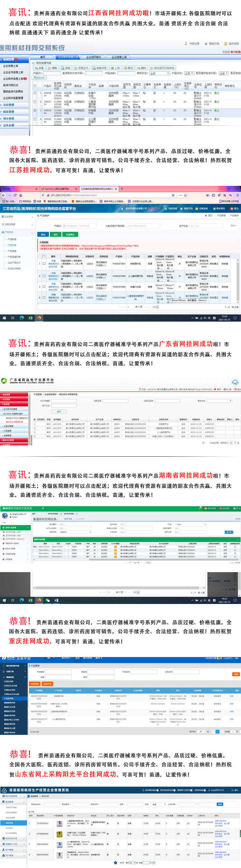Open Edge icon in Jiangsu screenshot taskbar
The width and height of the screenshot is (241, 868).
pos(22,318)
